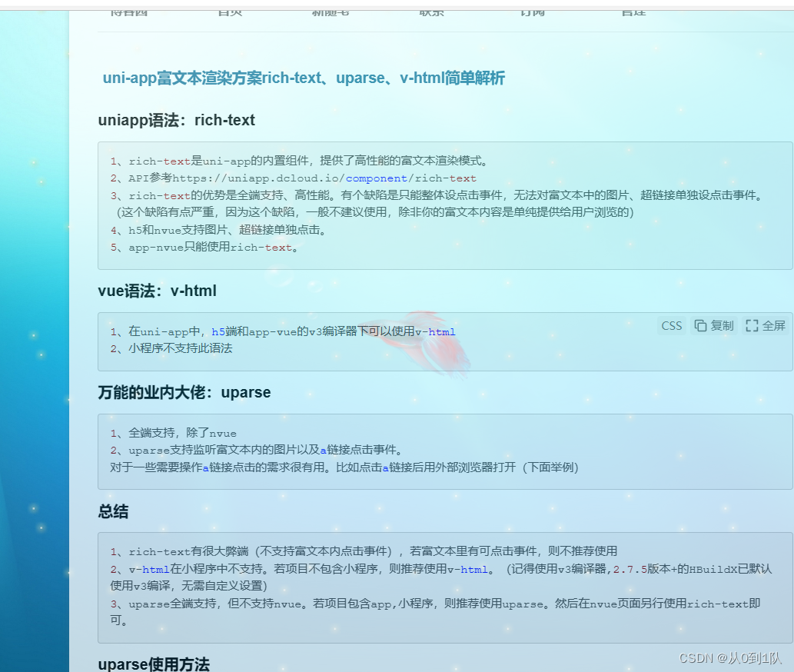Click line '对于一些需要操作a链接点击的需求很有用'
Screen dimensions: 794x672
344,467
